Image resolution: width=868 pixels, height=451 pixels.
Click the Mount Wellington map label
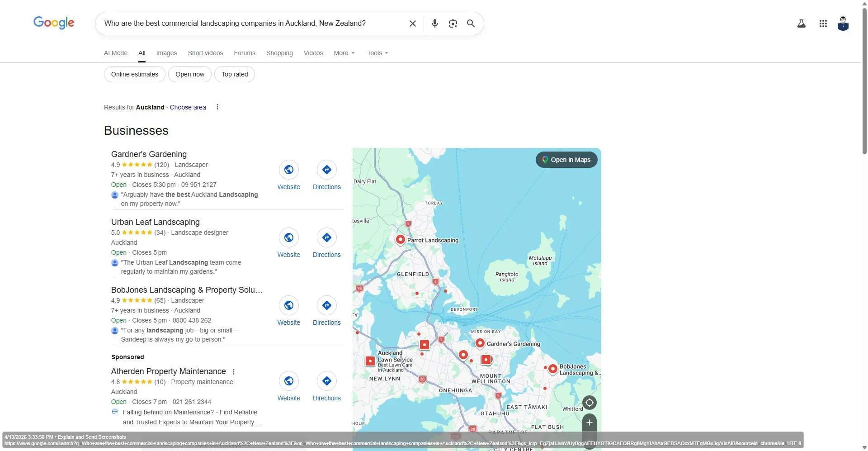click(x=491, y=379)
